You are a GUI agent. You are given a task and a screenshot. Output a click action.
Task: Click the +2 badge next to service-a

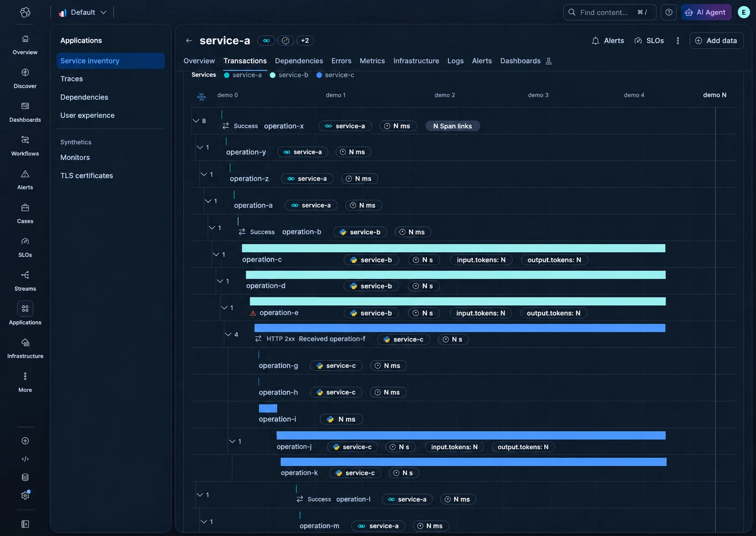point(305,41)
